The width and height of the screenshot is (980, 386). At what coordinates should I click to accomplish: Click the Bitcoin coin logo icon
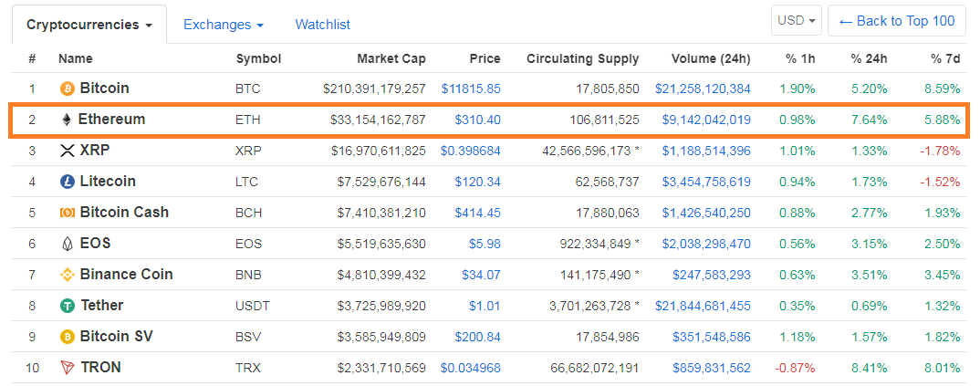click(67, 89)
